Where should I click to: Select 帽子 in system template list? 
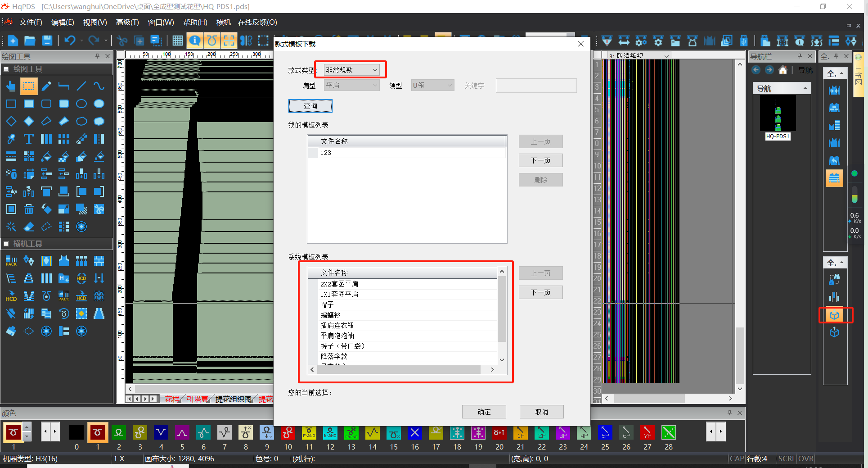coord(403,304)
